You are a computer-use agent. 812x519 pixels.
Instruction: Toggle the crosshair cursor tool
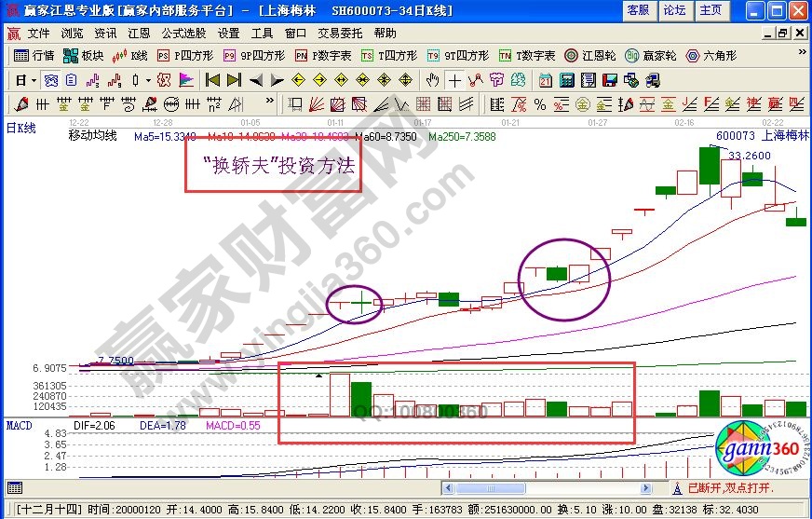click(454, 79)
